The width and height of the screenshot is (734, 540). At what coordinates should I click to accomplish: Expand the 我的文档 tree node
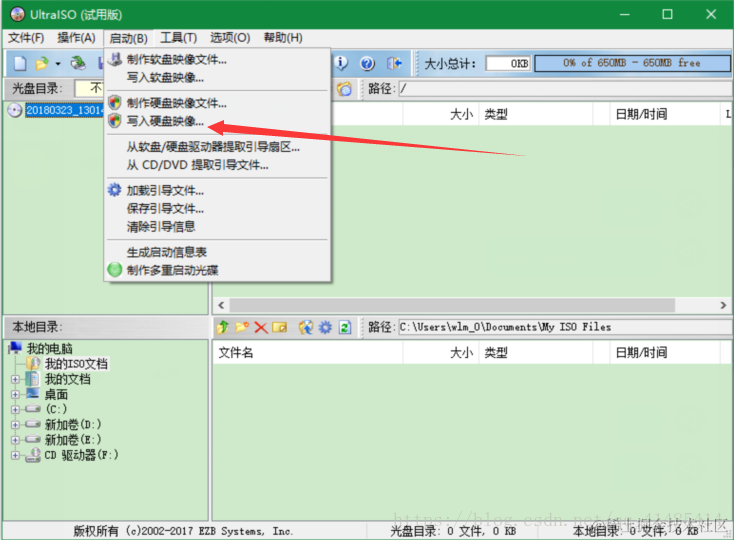(15, 379)
